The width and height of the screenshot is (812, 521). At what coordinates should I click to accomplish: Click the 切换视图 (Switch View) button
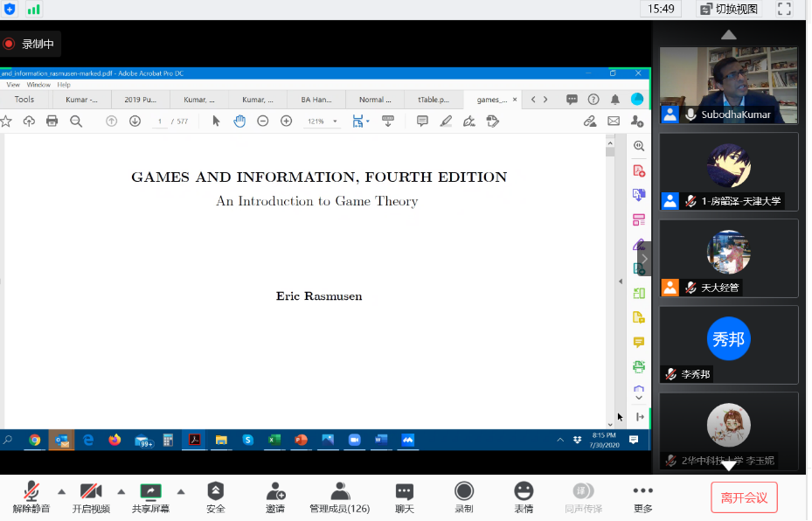[x=729, y=9]
